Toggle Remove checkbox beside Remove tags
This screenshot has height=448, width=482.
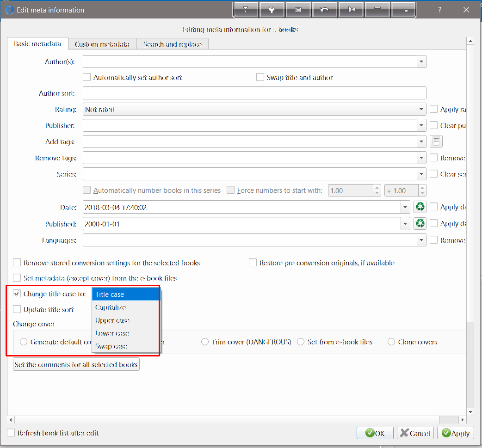(433, 158)
